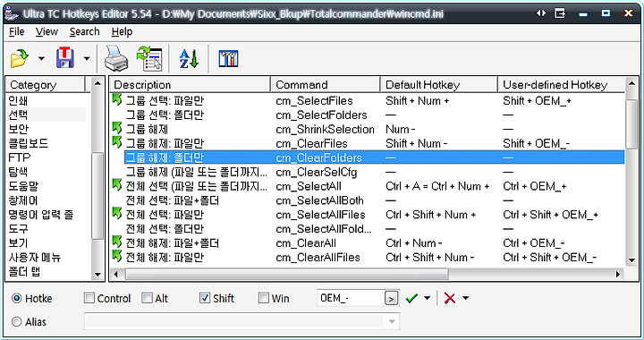Click command list vertical scrollbar down arrow
Screen dimensions: 644x340
[631, 260]
